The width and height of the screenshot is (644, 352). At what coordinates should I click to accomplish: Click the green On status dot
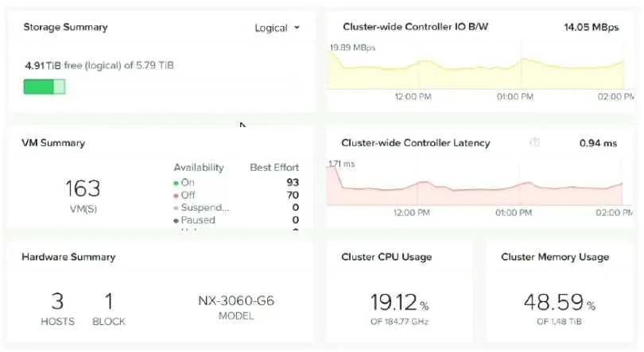point(176,183)
